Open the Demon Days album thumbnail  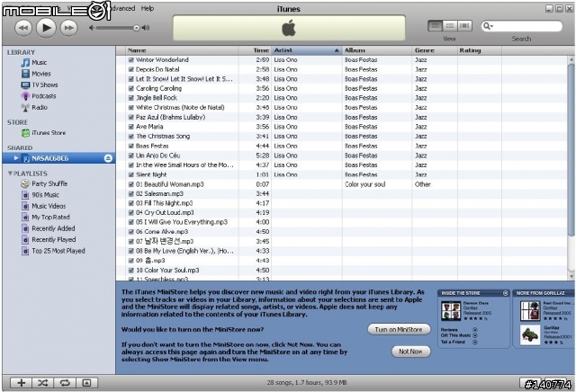(x=451, y=311)
